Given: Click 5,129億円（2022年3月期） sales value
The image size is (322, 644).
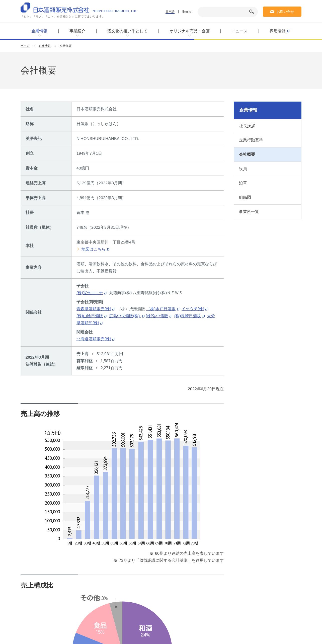Looking at the screenshot, I should pyautogui.click(x=101, y=183).
